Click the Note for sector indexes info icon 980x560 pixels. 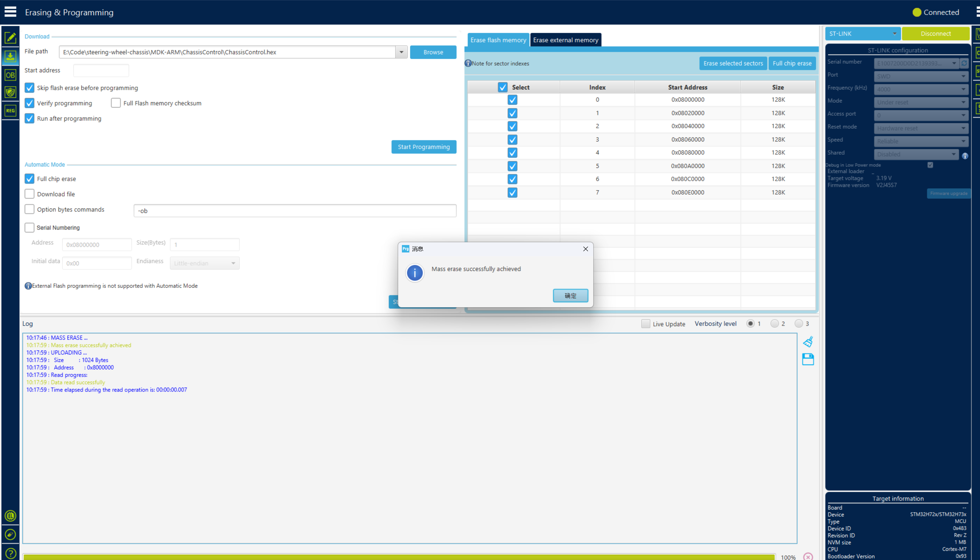click(x=468, y=63)
